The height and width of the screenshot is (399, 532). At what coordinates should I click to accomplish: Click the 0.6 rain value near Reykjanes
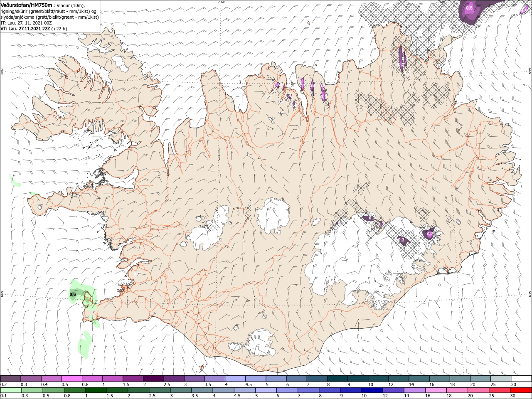click(x=73, y=294)
